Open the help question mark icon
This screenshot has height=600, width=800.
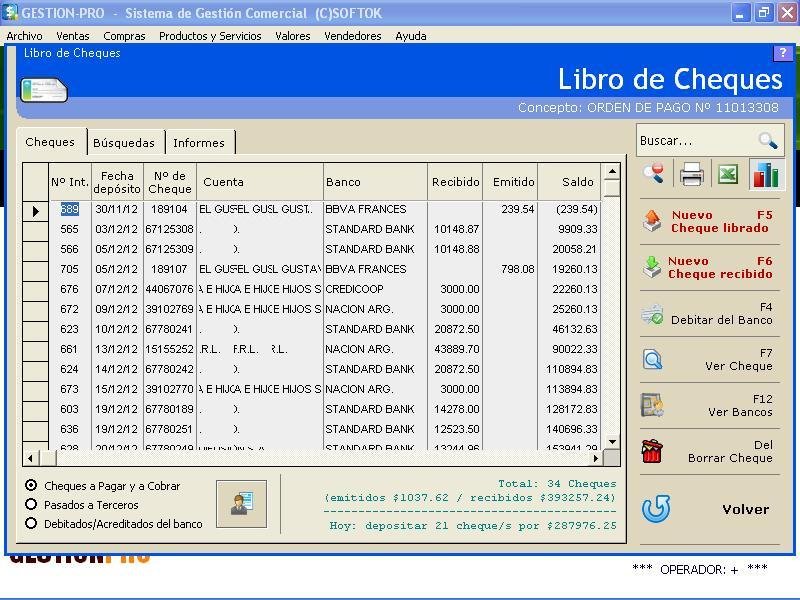(x=783, y=53)
